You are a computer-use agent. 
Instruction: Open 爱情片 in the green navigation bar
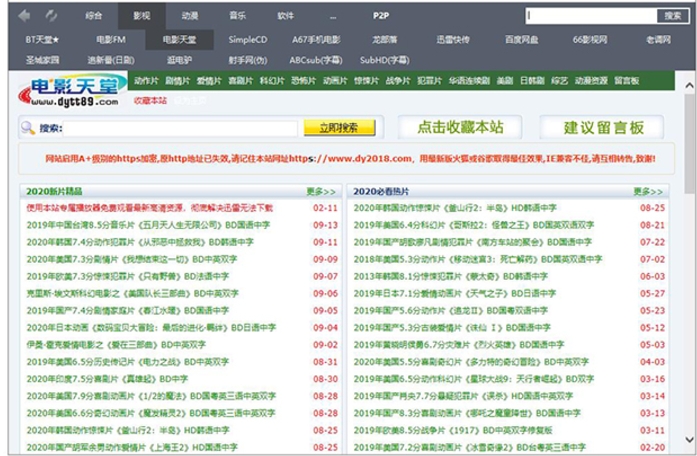tap(209, 80)
